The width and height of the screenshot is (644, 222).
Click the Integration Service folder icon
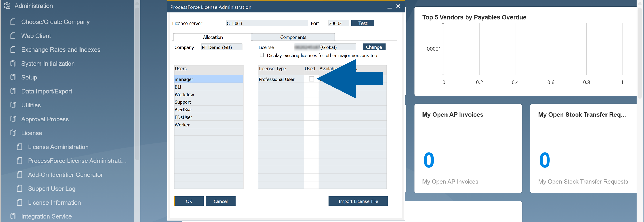click(13, 216)
